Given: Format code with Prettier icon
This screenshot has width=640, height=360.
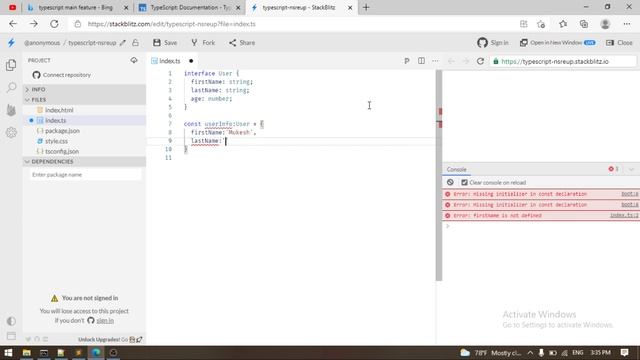Looking at the screenshot, I should 407,61.
